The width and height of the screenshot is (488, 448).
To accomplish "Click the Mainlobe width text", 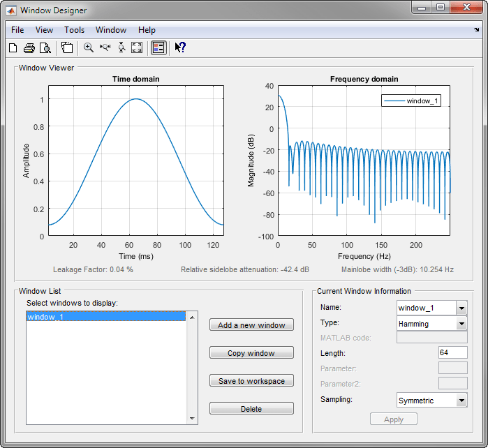I will (x=397, y=269).
